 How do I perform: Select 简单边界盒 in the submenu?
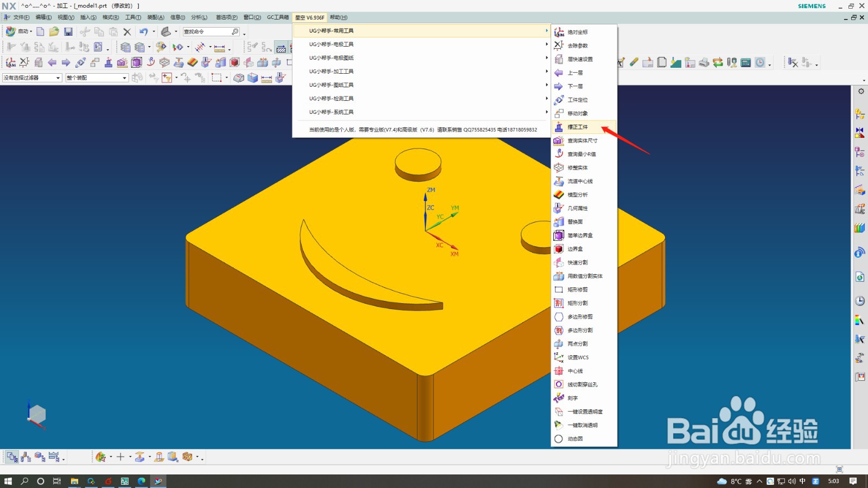tap(584, 235)
